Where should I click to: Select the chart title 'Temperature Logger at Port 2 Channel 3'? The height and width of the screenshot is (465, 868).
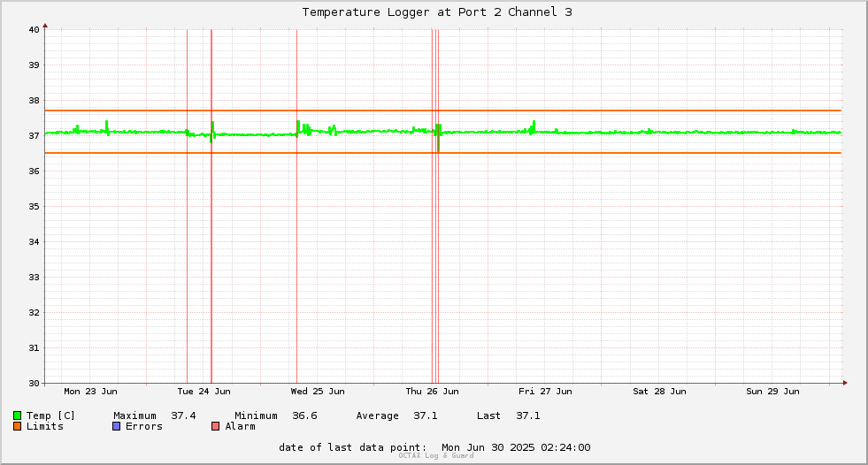pyautogui.click(x=437, y=12)
